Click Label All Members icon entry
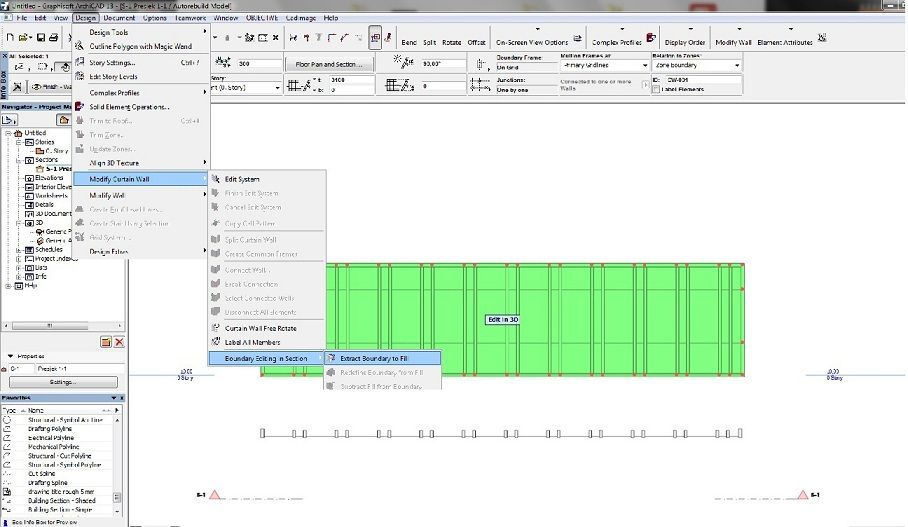The height and width of the screenshot is (527, 908). click(x=250, y=342)
